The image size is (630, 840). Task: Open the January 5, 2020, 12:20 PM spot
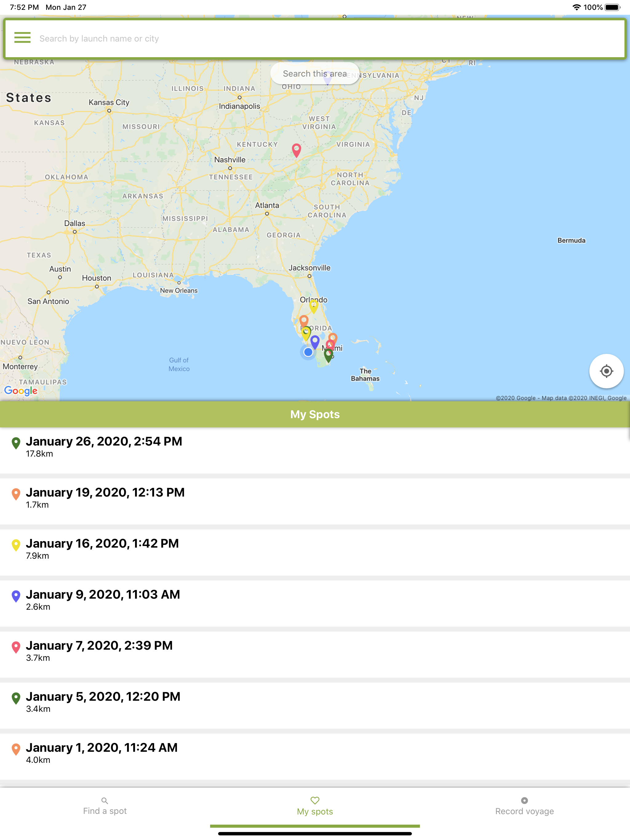click(x=315, y=706)
